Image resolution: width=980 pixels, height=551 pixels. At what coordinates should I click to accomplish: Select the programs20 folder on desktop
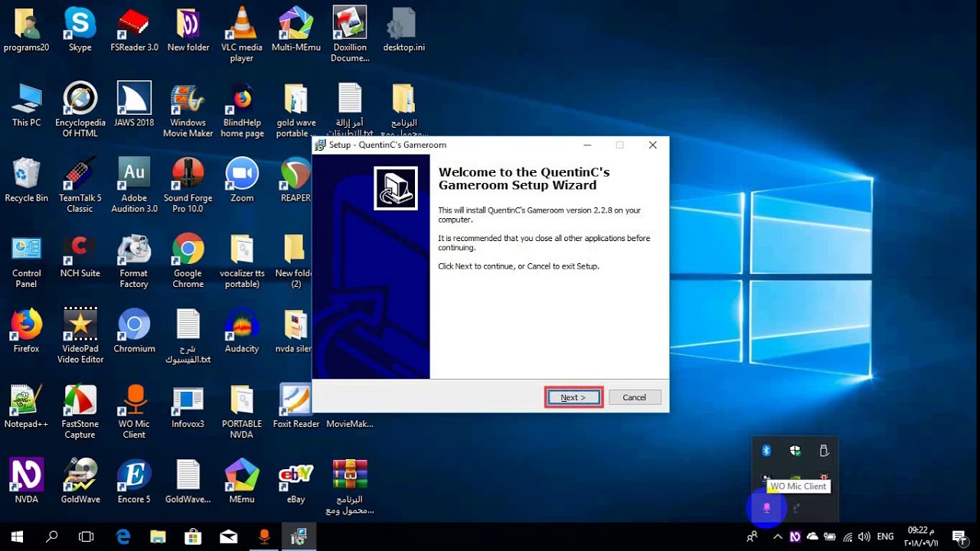pyautogui.click(x=27, y=30)
